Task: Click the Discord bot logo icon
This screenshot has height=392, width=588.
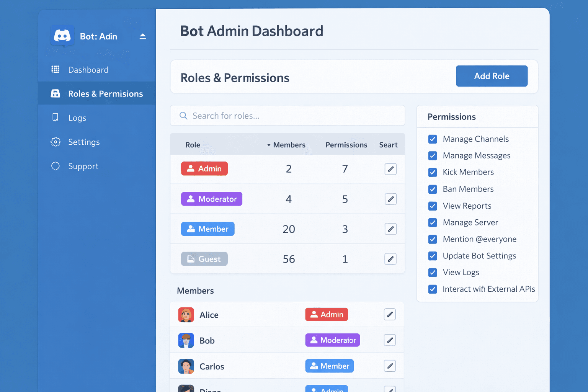Action: tap(62, 36)
